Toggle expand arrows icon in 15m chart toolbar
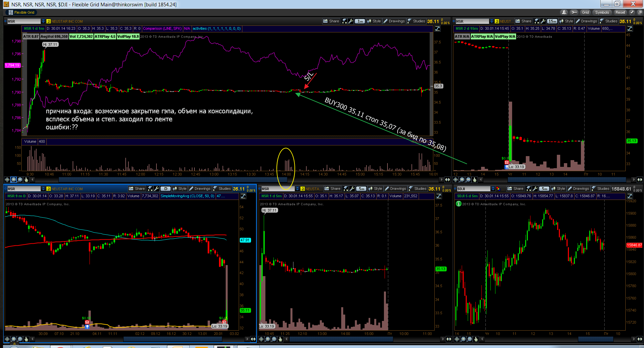The width and height of the screenshot is (644, 348). [x=537, y=21]
